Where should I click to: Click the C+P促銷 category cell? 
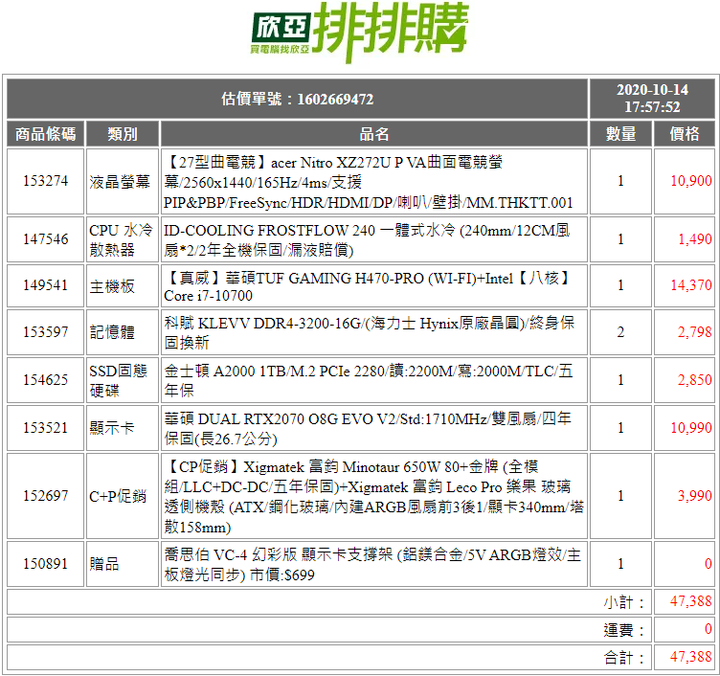123,496
